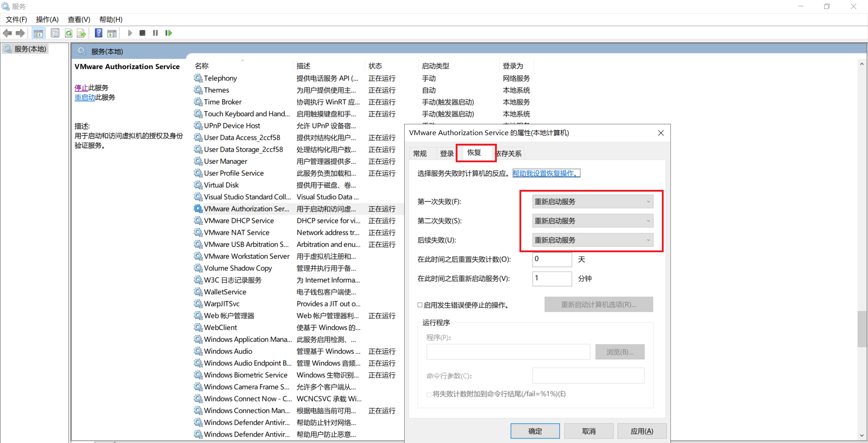Click the Refresh toolbar icon
868x443 pixels.
coord(69,33)
